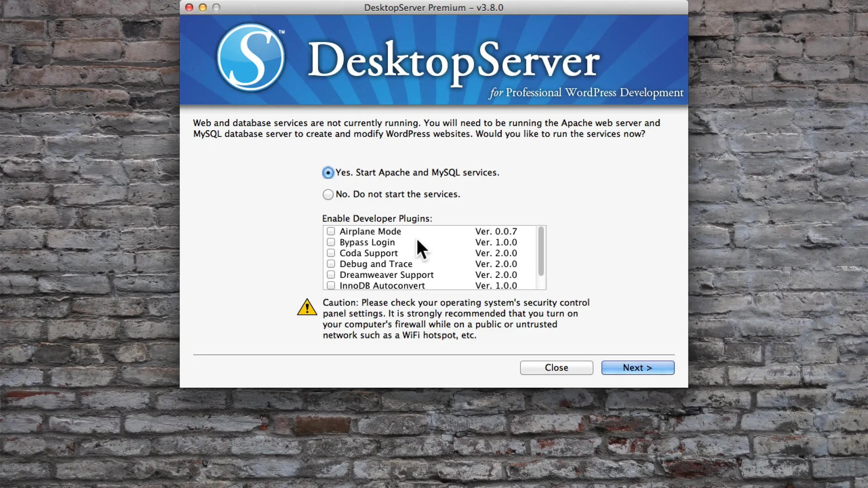Select the Airplane Mode version text
868x488 pixels.
496,231
